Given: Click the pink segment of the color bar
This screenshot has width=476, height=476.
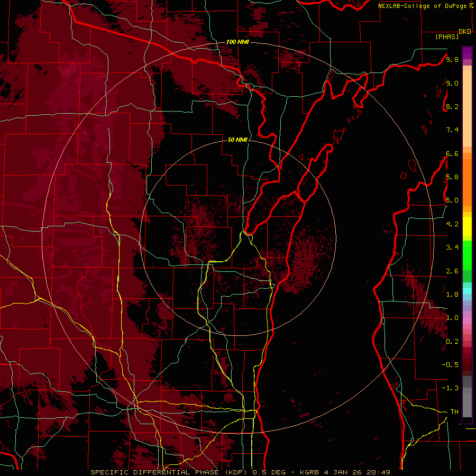Looking at the screenshot, I should [467, 321].
